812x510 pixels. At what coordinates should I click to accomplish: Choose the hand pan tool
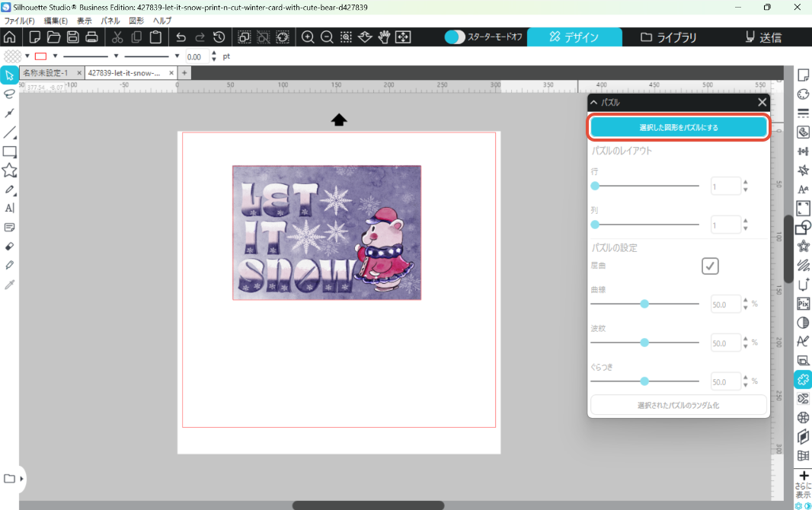[384, 37]
